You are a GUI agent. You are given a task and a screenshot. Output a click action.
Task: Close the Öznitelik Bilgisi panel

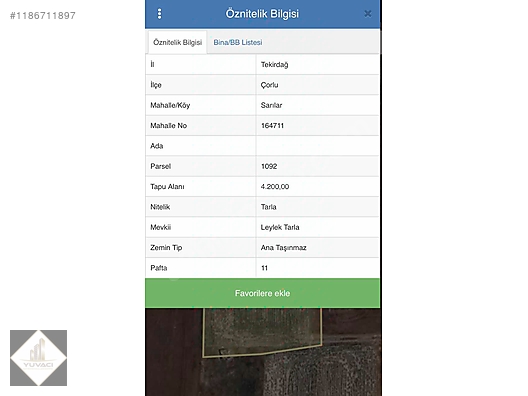coord(368,14)
